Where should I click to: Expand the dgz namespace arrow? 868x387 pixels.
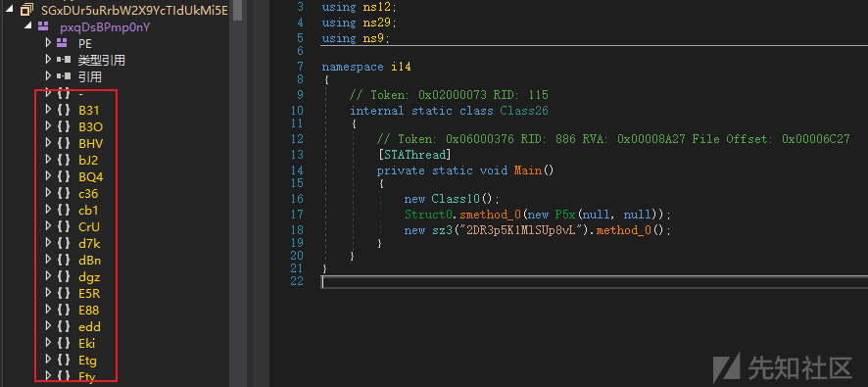48,275
